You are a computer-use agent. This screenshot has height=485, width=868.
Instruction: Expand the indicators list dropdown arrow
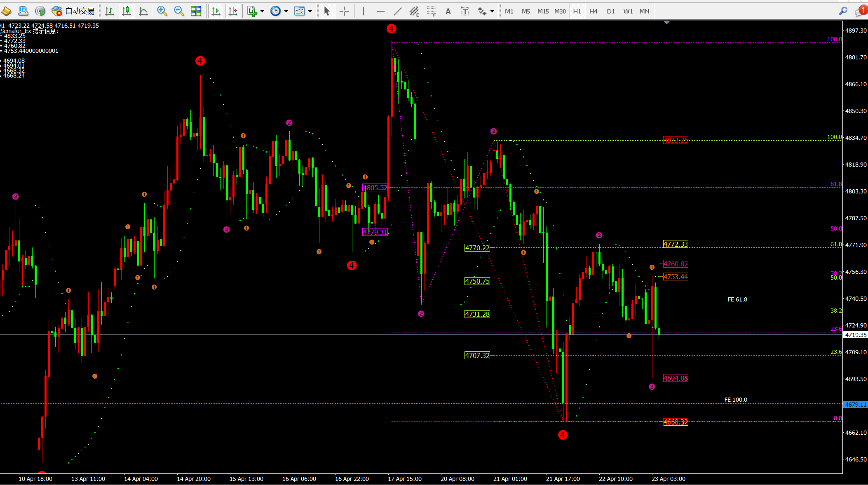click(x=262, y=11)
